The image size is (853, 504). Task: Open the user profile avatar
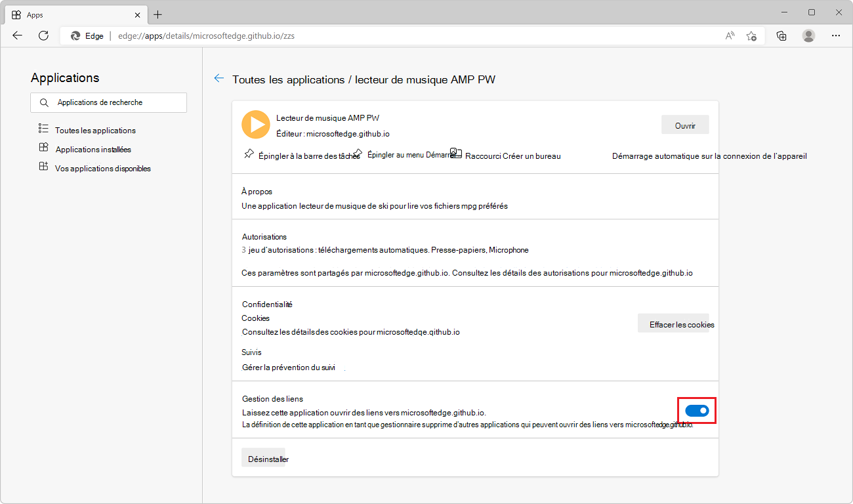click(x=808, y=36)
